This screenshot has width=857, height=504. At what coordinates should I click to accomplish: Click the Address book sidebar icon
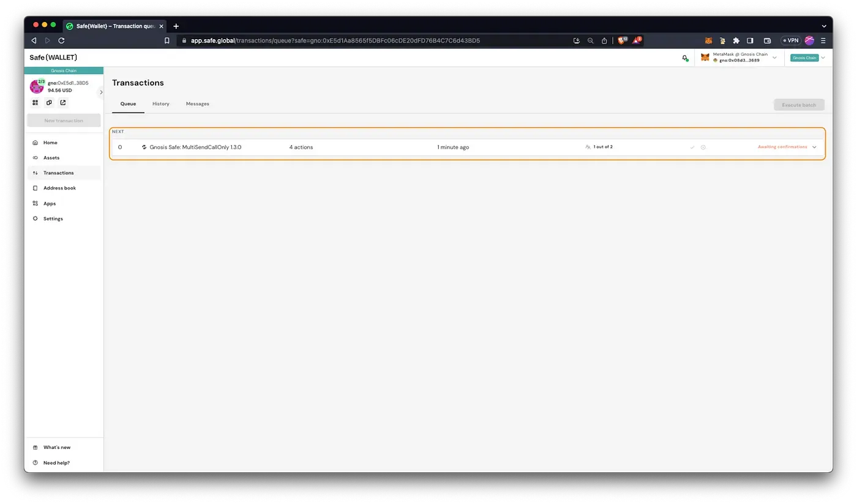tap(36, 188)
